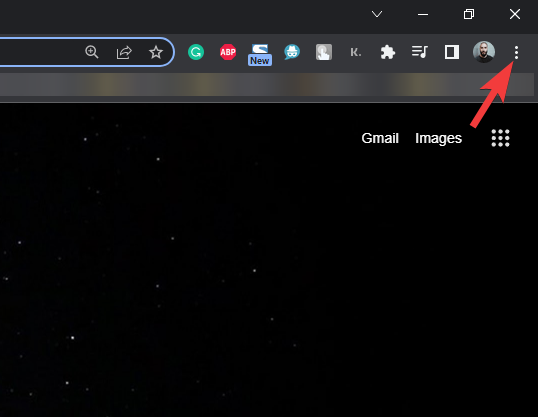Open the Adblock Plus ABP extension
This screenshot has width=538, height=417.
(x=228, y=52)
